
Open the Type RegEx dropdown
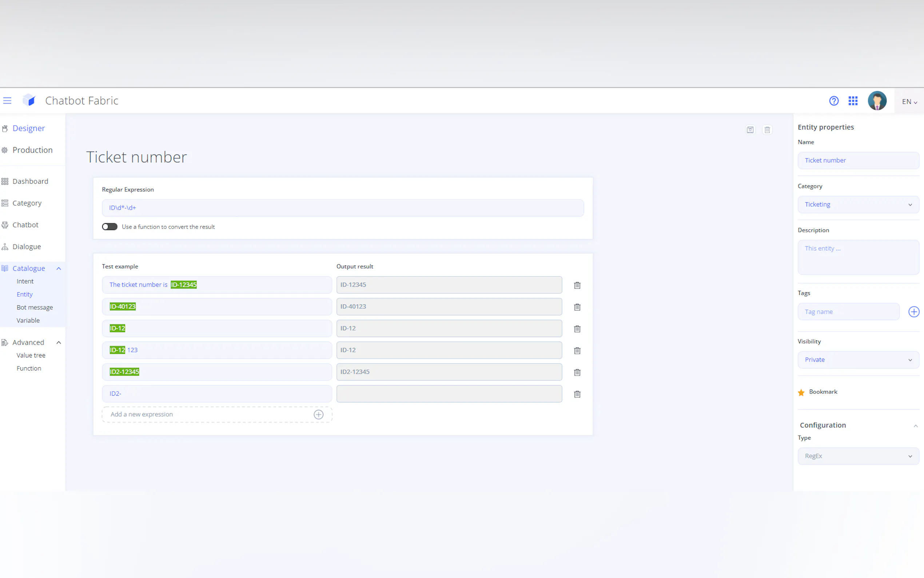858,456
